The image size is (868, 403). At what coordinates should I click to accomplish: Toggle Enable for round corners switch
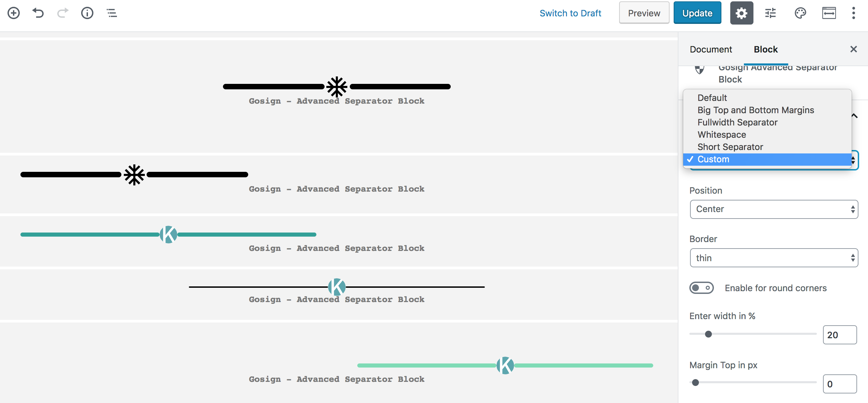click(701, 288)
